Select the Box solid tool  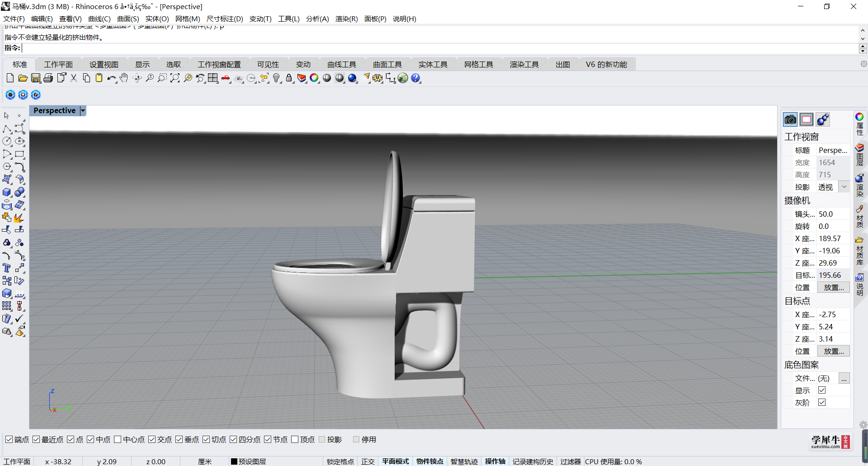7,192
